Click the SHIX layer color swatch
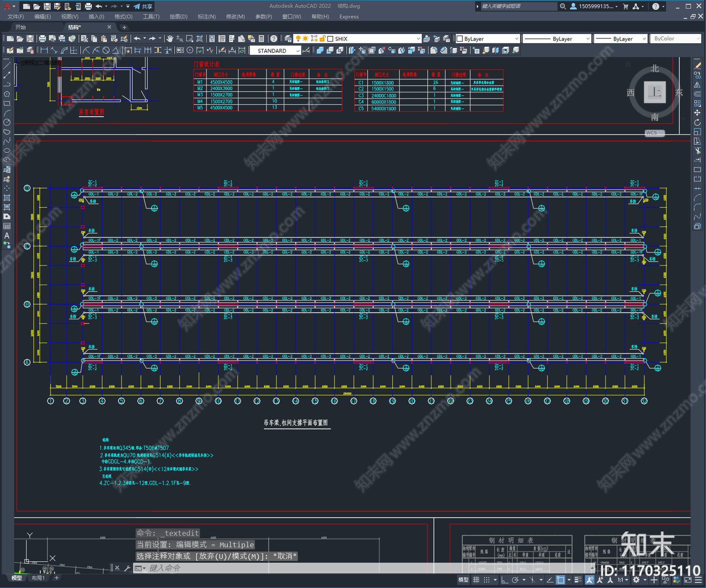The image size is (706, 588). tap(330, 39)
